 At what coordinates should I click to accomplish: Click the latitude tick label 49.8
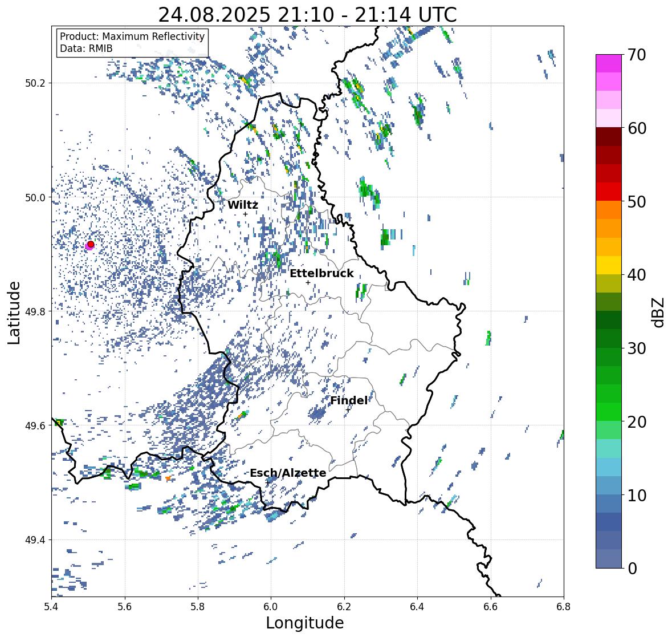(x=35, y=311)
